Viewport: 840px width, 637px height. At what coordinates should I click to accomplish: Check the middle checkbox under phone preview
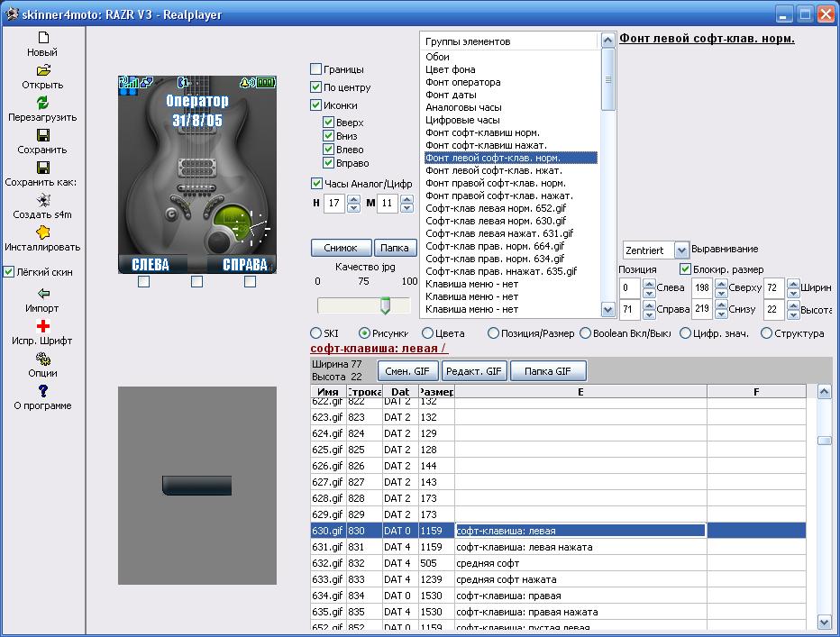(x=197, y=282)
